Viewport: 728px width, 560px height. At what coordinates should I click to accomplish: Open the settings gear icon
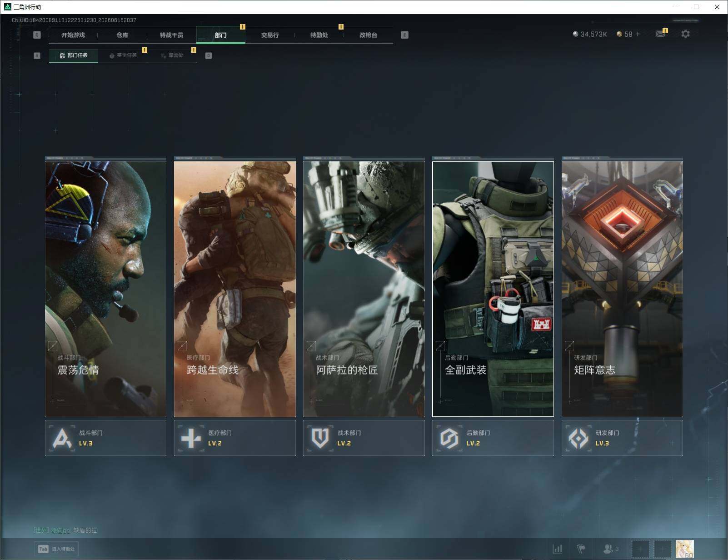[685, 34]
